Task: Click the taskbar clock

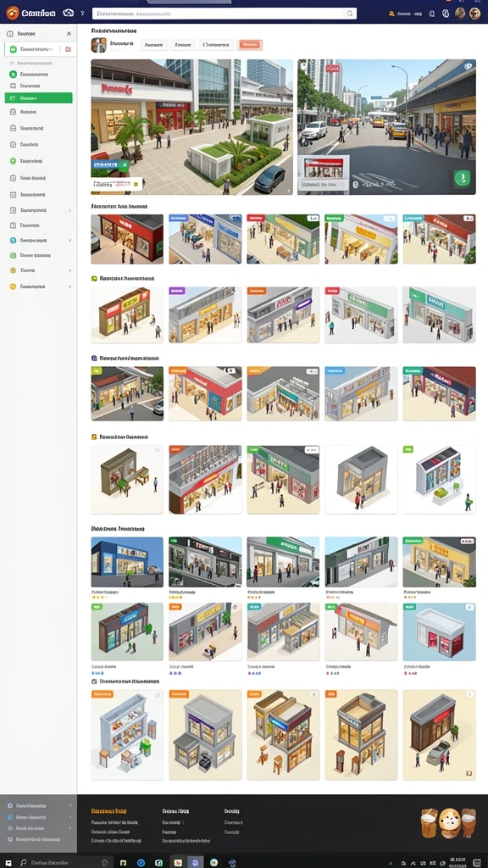Action: click(457, 862)
